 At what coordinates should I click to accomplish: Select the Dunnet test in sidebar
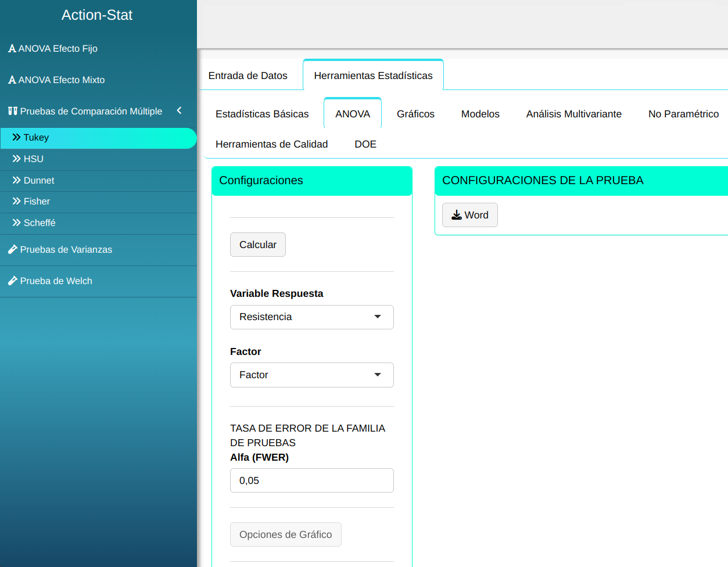click(x=39, y=181)
